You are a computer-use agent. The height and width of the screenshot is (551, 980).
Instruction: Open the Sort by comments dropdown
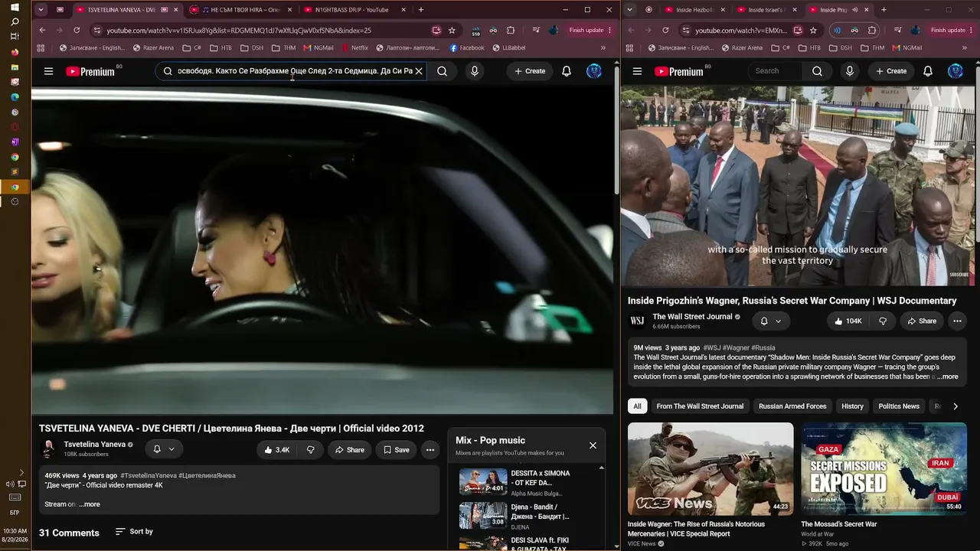[134, 532]
